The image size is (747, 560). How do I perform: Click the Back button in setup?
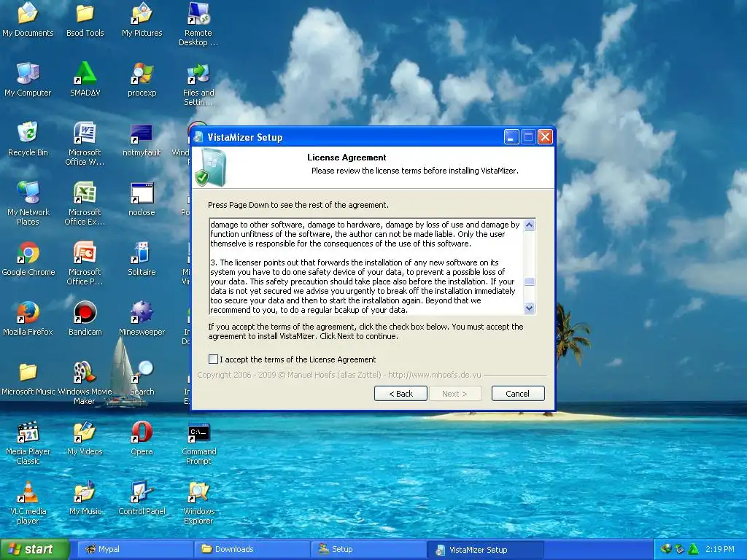[400, 393]
